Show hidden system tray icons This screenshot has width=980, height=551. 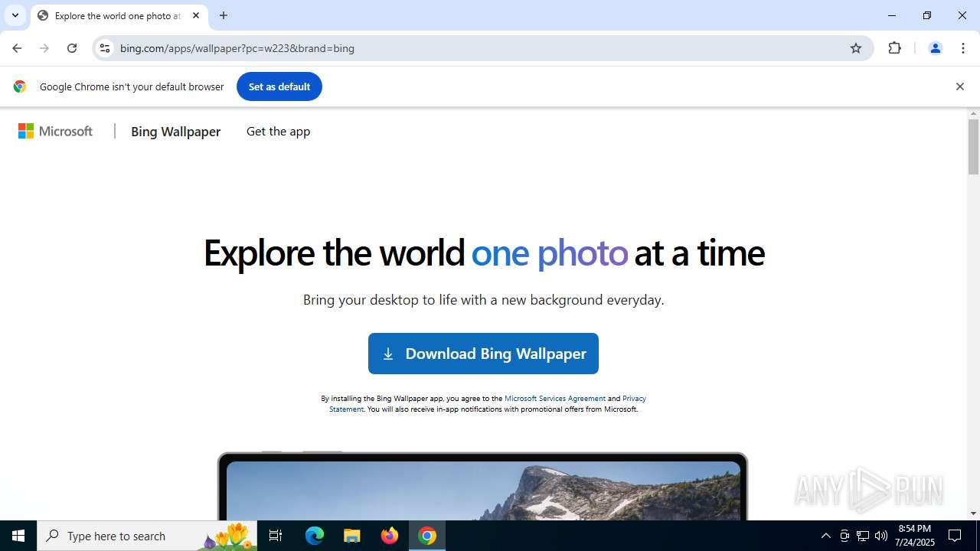[825, 536]
